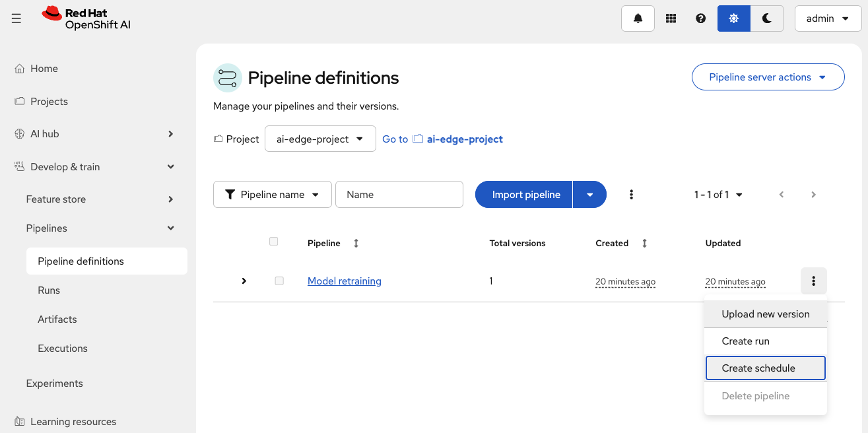This screenshot has width=868, height=433.
Task: Sort by Pipeline column sort icon
Action: (x=356, y=244)
